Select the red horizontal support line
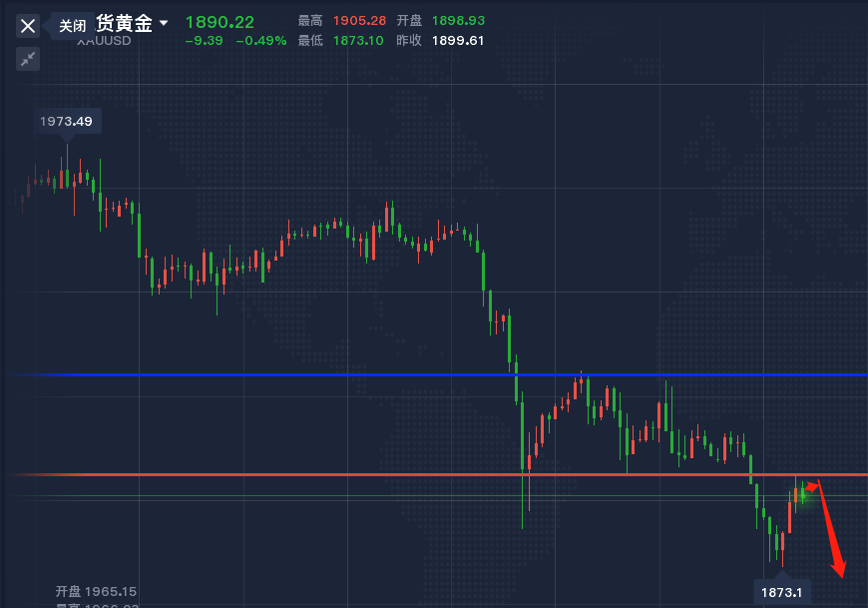This screenshot has height=608, width=868. pyautogui.click(x=299, y=474)
